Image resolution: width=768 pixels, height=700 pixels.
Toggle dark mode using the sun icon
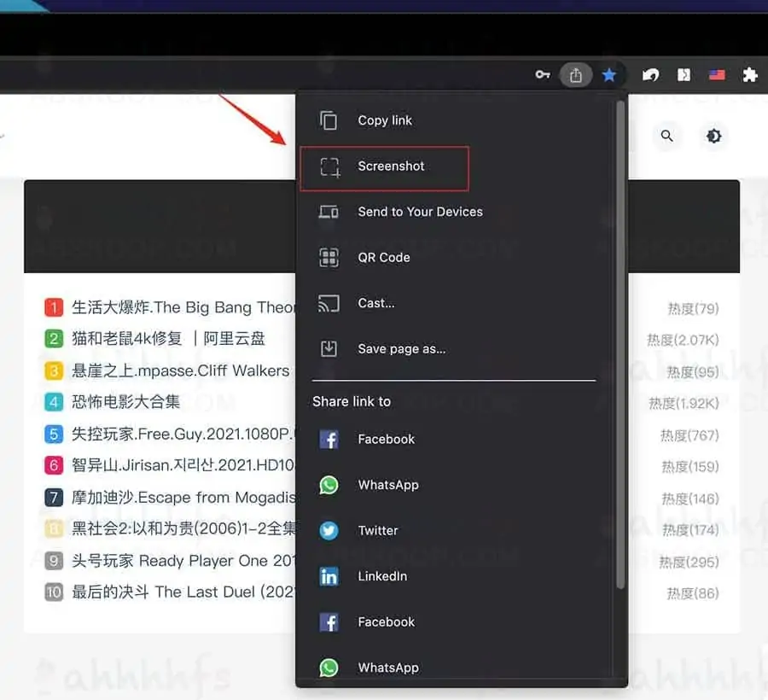tap(713, 136)
